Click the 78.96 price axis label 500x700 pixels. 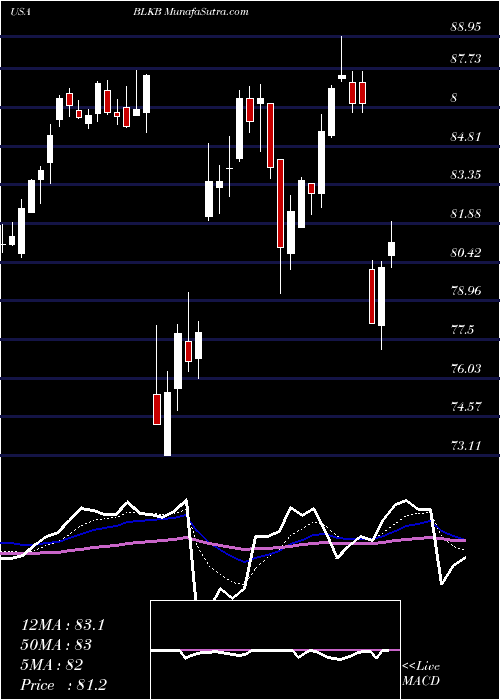point(466,291)
